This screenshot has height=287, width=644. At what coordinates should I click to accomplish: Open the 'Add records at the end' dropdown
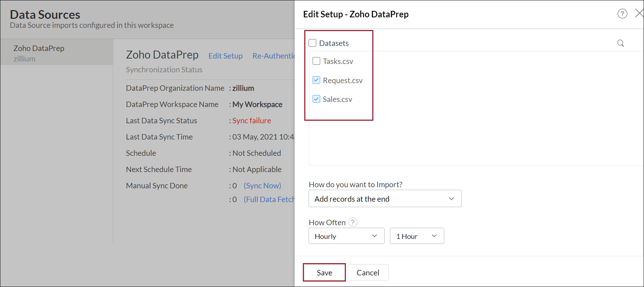pos(385,199)
